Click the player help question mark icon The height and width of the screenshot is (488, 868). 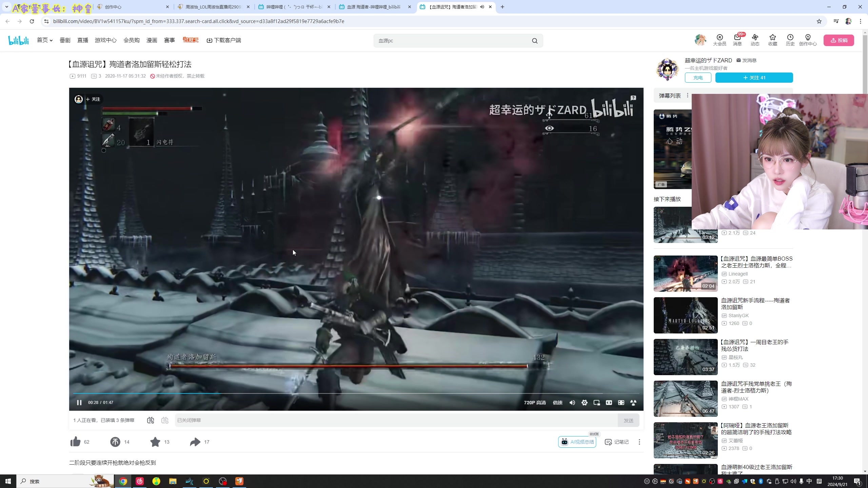click(x=633, y=98)
